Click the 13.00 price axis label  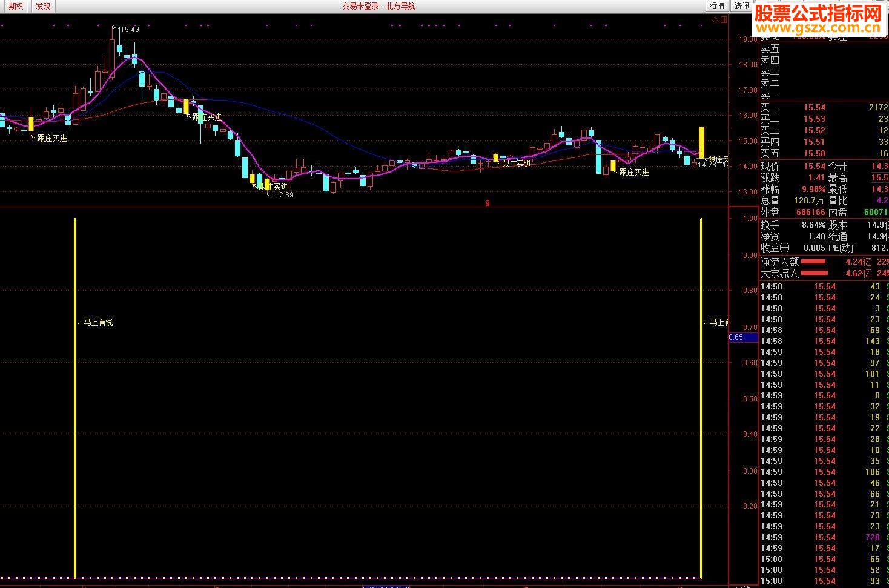pyautogui.click(x=748, y=192)
